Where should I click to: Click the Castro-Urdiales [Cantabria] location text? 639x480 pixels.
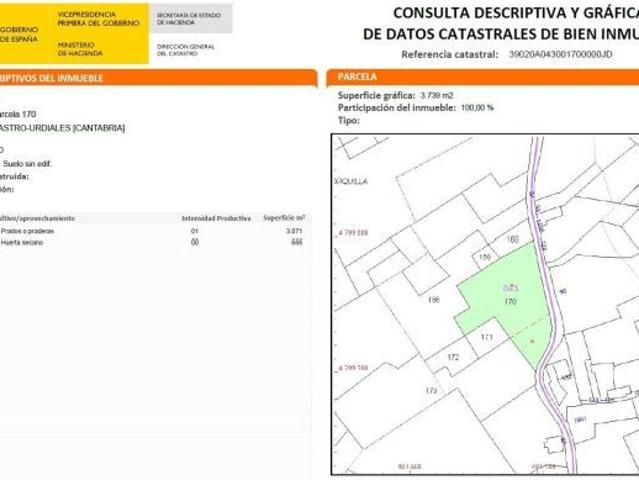(x=62, y=128)
